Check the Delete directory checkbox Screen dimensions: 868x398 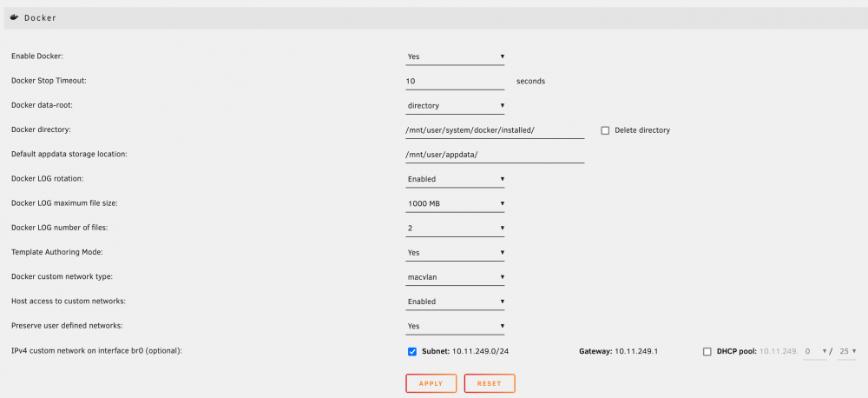coord(605,130)
